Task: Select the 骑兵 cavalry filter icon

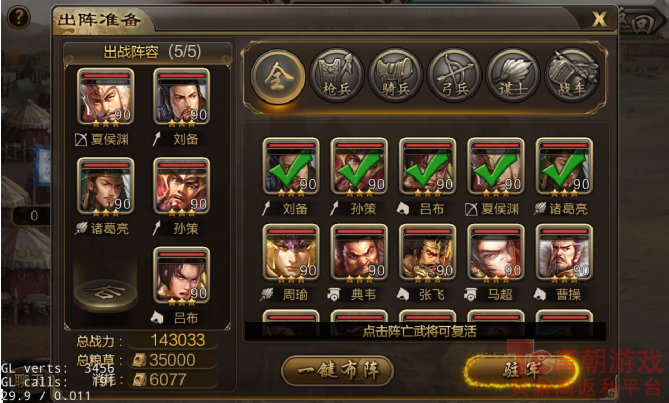Action: [396, 75]
